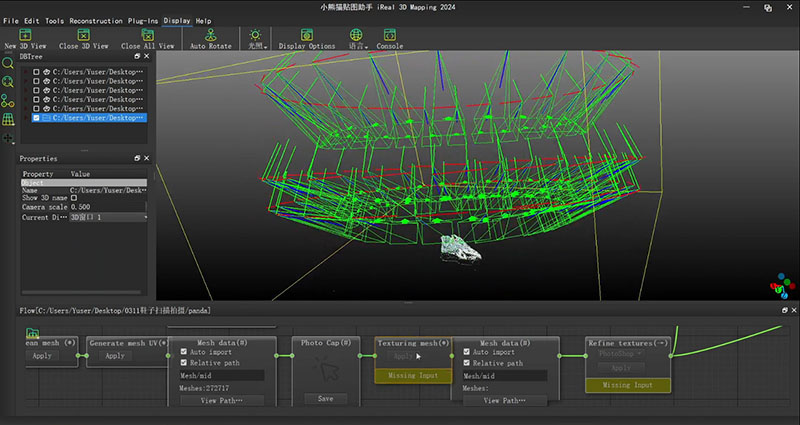Open Display Options from the toolbar

307,39
